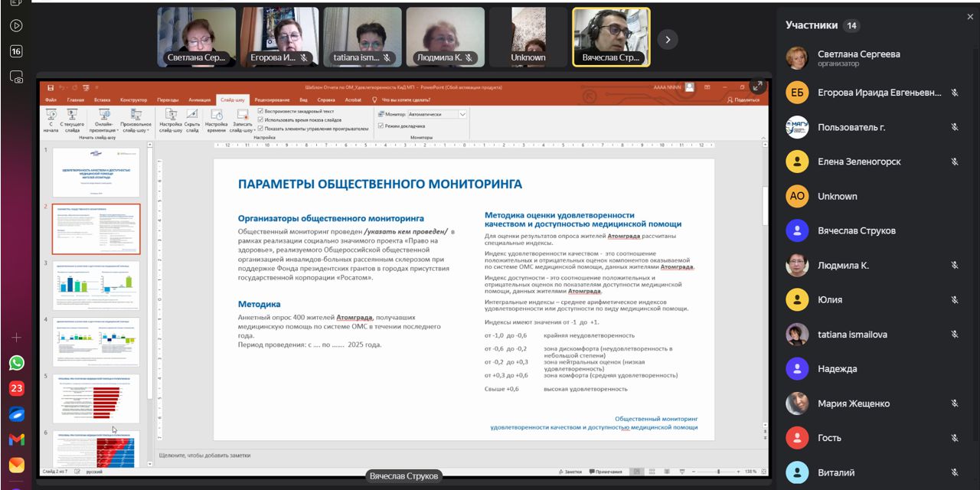Open WhatsApp from the dock
The width and height of the screenshot is (980, 490).
pyautogui.click(x=16, y=363)
